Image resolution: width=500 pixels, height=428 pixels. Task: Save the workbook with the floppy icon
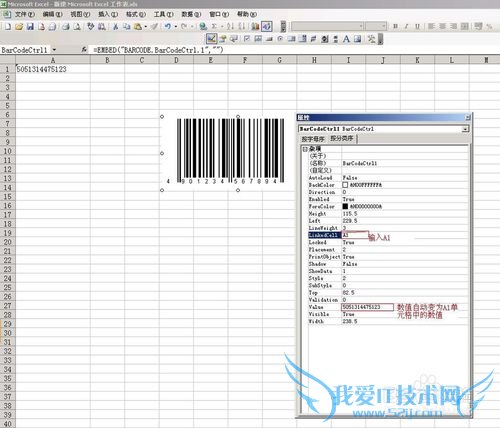[30, 27]
